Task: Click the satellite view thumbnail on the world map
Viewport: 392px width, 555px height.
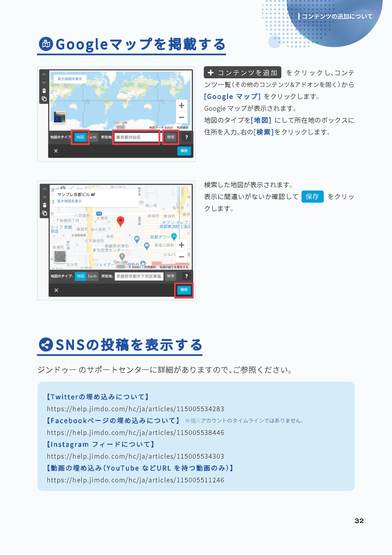Action: (60, 117)
